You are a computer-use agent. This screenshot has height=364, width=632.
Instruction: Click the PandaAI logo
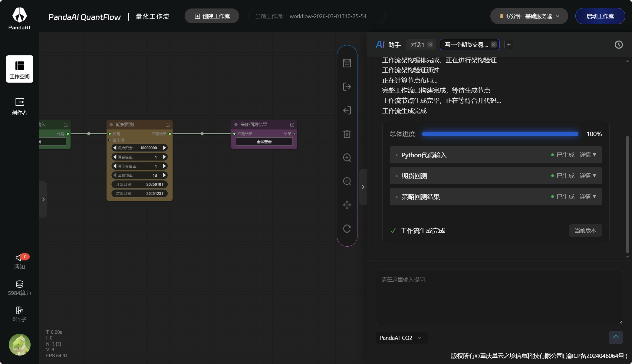point(20,18)
